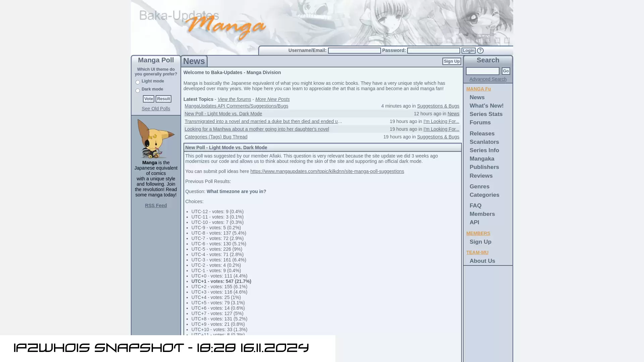Open Genres in the sidebar menu
This screenshot has height=362, width=644.
tap(479, 186)
